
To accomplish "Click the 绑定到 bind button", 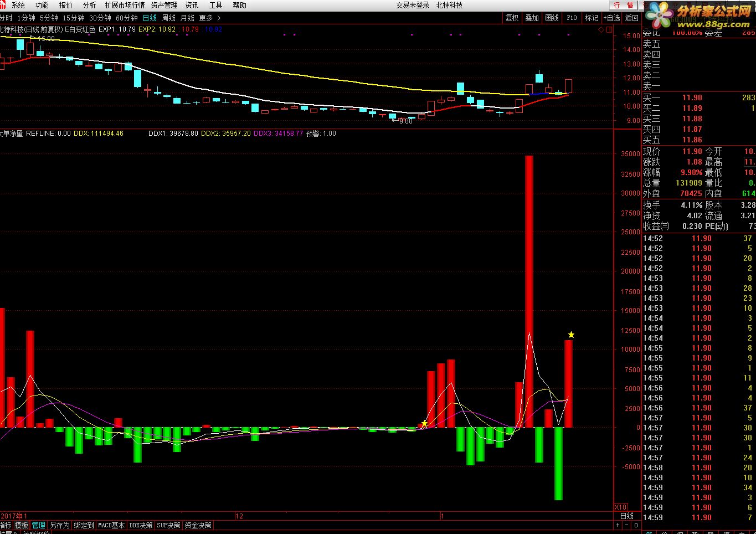I will [84, 525].
